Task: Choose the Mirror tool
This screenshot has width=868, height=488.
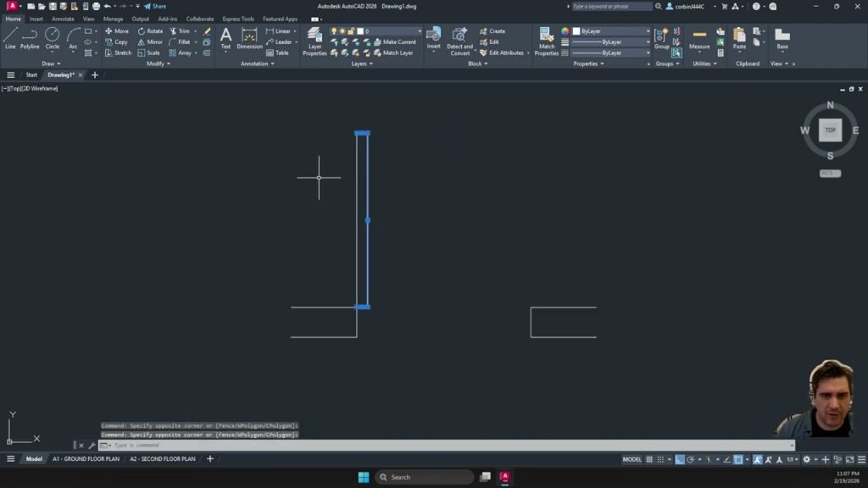Action: (149, 42)
